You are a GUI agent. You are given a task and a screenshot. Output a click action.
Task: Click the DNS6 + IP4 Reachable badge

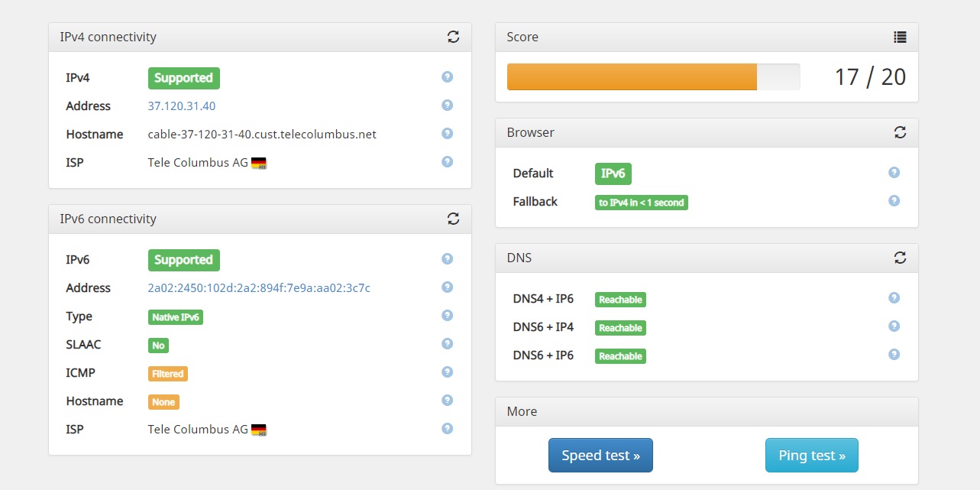click(x=620, y=327)
